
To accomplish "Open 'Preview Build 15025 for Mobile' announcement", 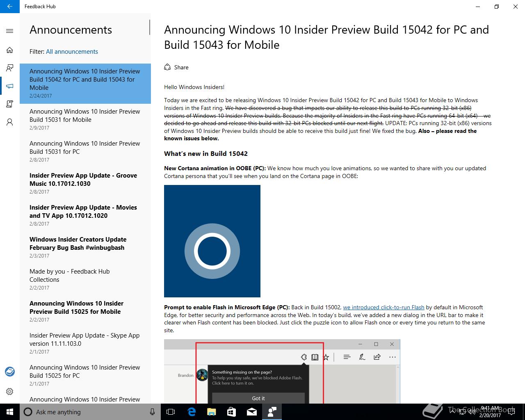I will click(85, 311).
